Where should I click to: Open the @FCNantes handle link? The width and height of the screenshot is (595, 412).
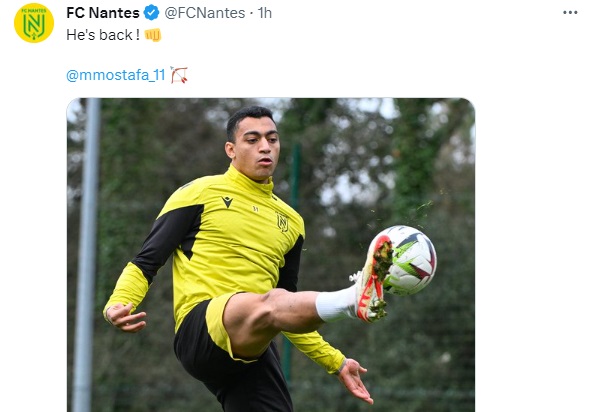205,13
